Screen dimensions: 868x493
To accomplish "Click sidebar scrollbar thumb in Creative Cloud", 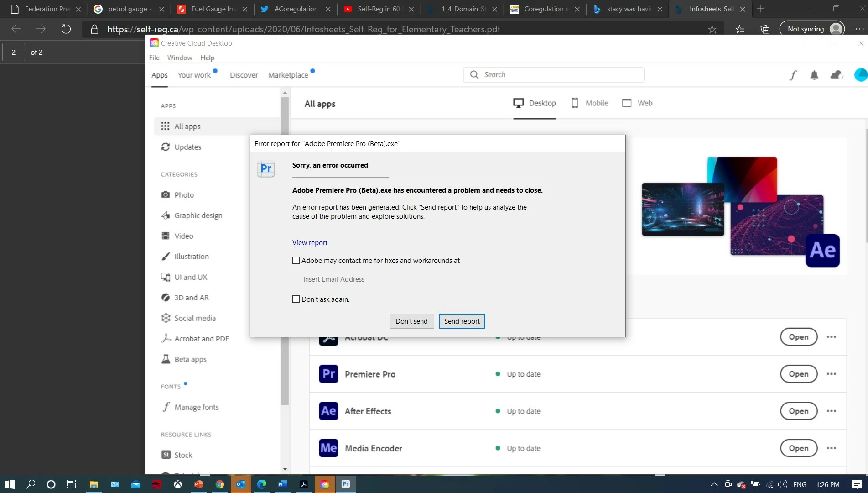I will (285, 251).
